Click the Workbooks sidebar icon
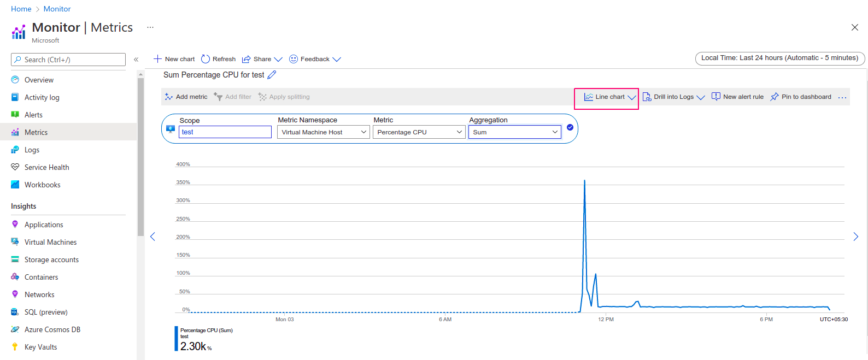868x360 pixels. (15, 185)
